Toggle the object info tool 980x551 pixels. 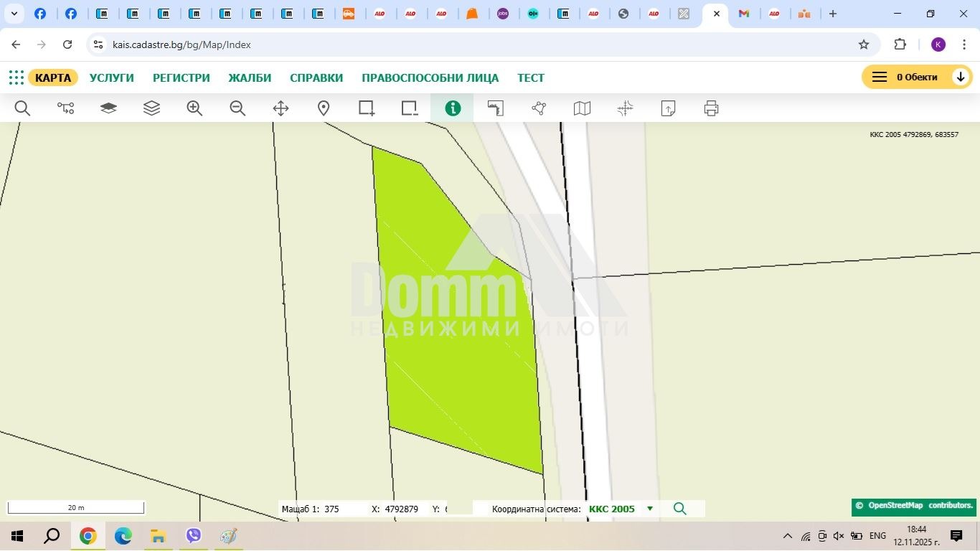[453, 108]
